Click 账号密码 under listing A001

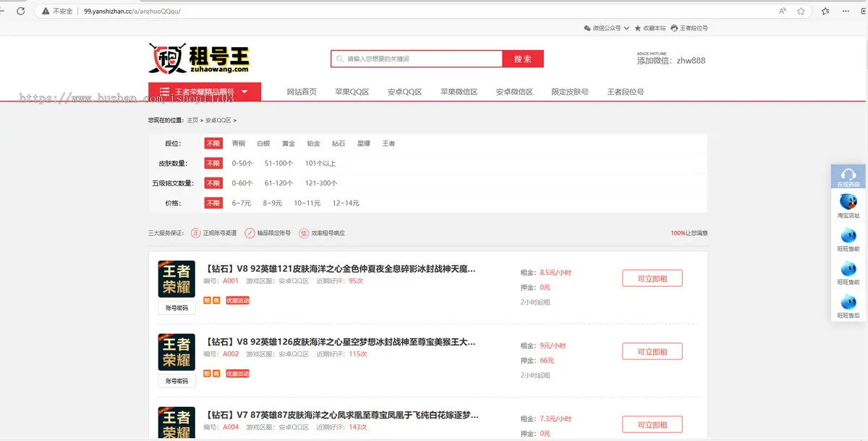pos(176,308)
